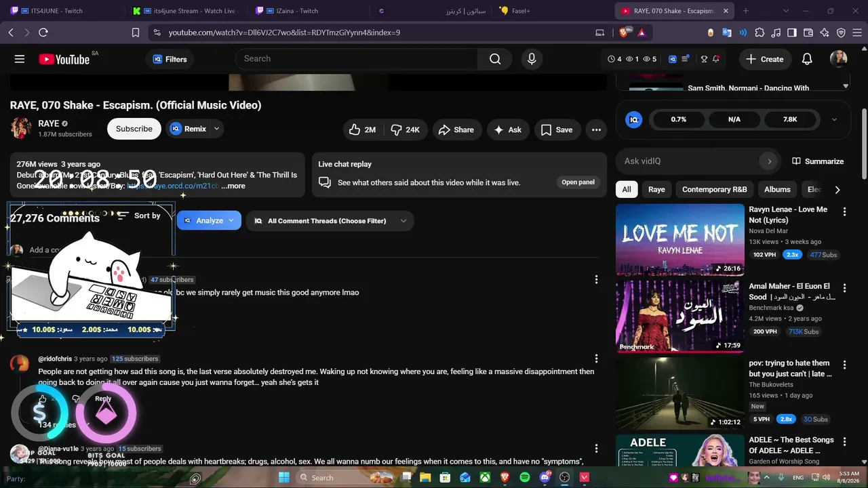The height and width of the screenshot is (488, 868).
Task: Open the Sort by comments menu
Action: (x=138, y=216)
